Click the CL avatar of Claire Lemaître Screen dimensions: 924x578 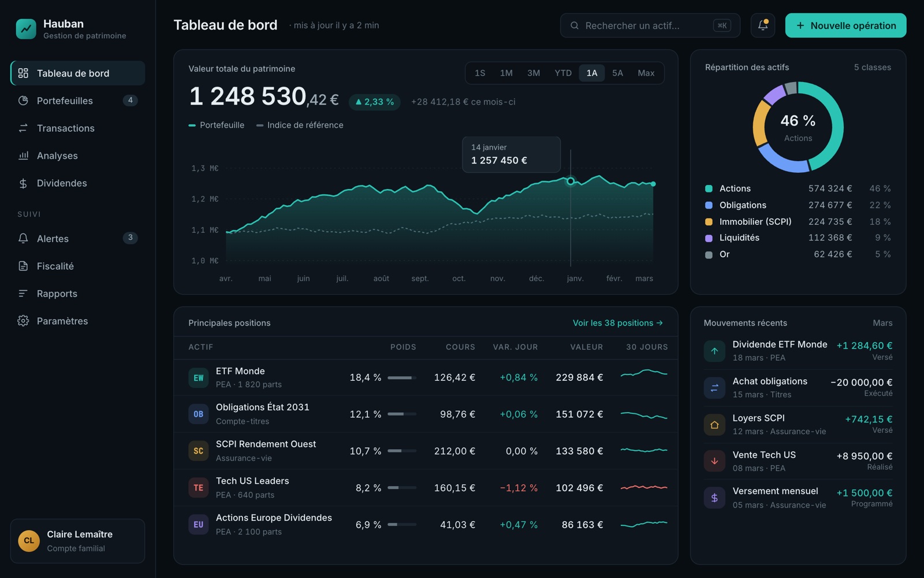pyautogui.click(x=29, y=541)
